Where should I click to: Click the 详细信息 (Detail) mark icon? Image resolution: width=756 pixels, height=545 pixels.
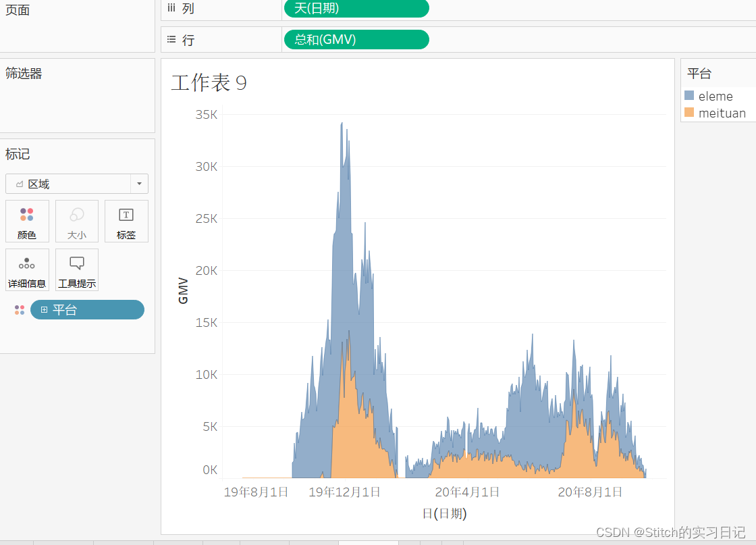[x=27, y=269]
